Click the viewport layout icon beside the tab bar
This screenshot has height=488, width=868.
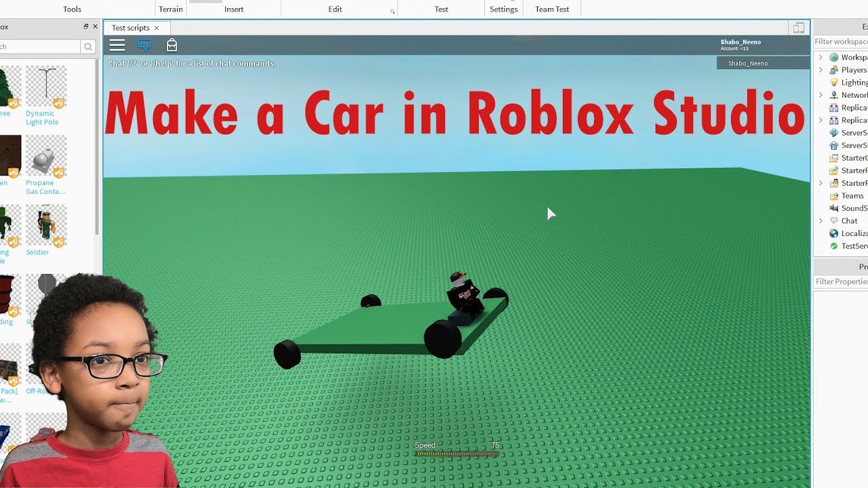(x=799, y=28)
